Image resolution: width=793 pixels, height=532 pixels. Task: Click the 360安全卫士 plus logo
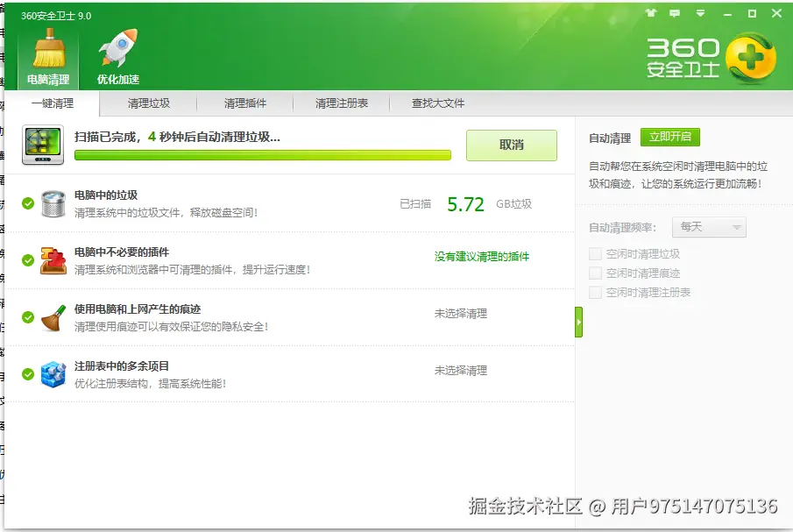point(751,58)
